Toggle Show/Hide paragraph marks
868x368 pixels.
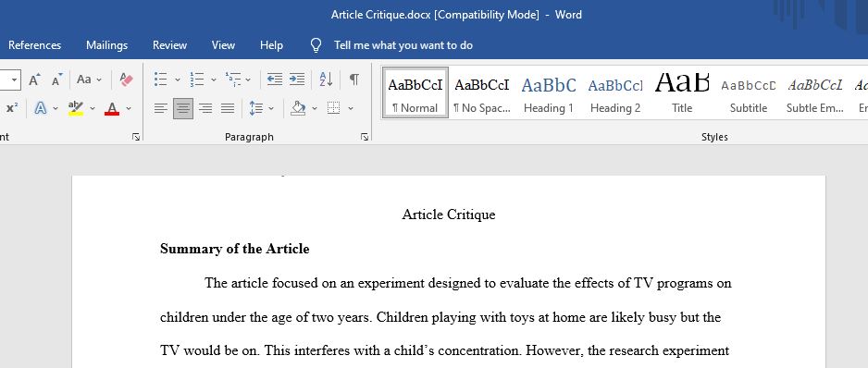[x=353, y=80]
